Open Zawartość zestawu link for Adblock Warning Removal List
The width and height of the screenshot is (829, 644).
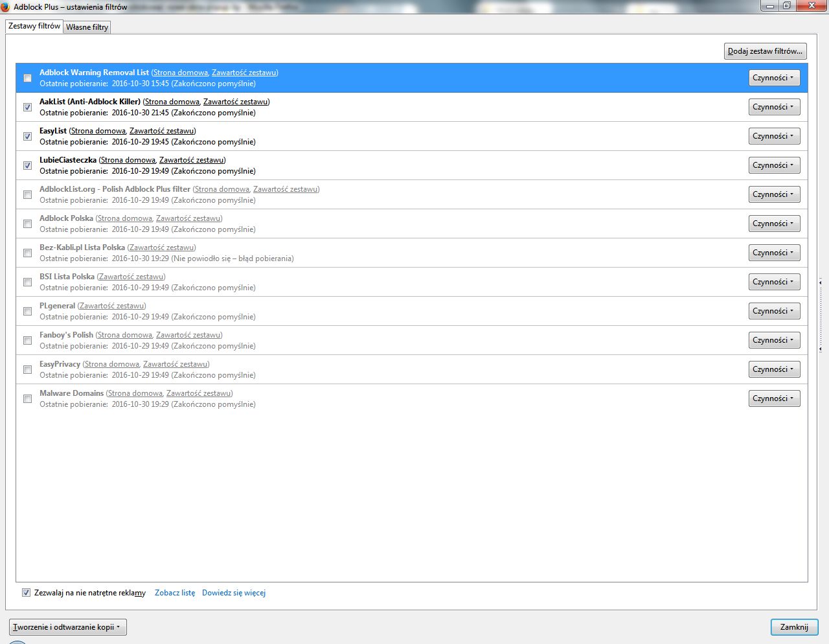coord(244,73)
